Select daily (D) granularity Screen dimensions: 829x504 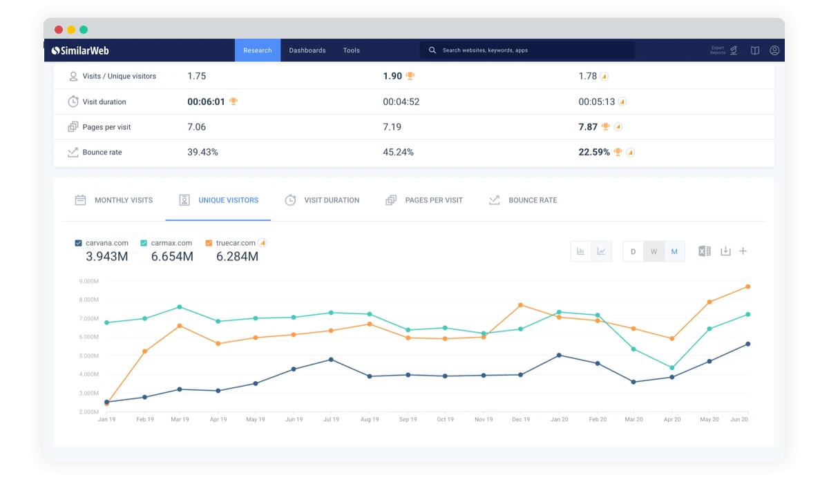[633, 251]
